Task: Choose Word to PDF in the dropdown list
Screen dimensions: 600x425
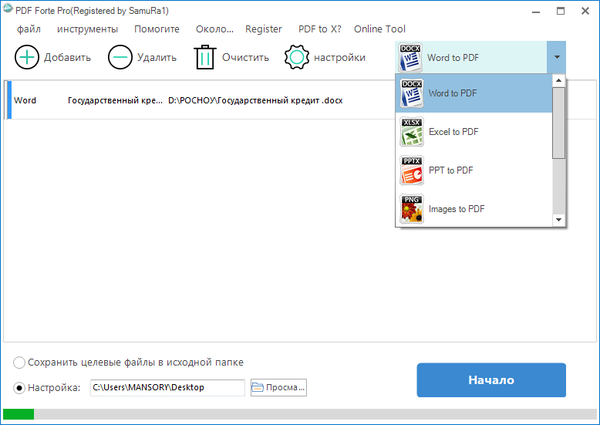Action: coord(474,93)
